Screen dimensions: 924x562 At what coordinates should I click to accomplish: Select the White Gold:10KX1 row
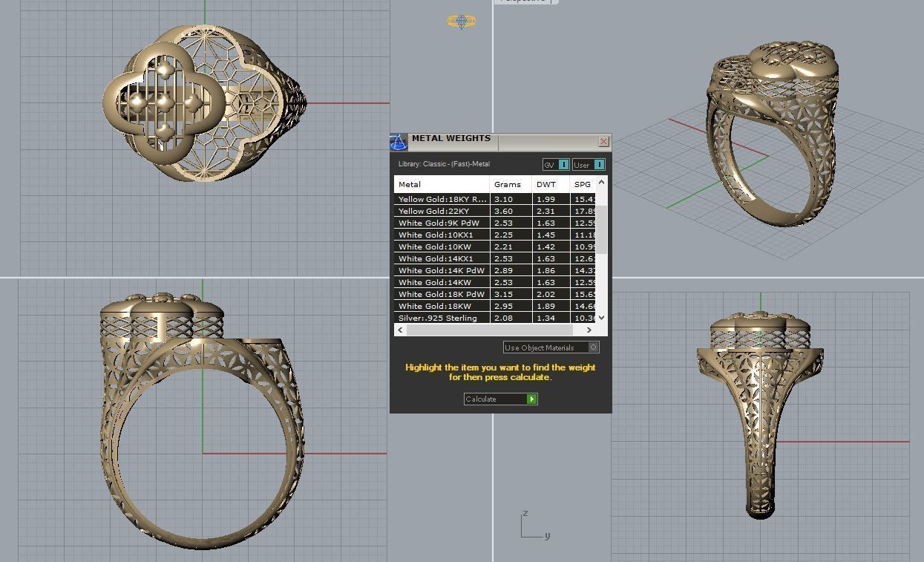tap(494, 235)
